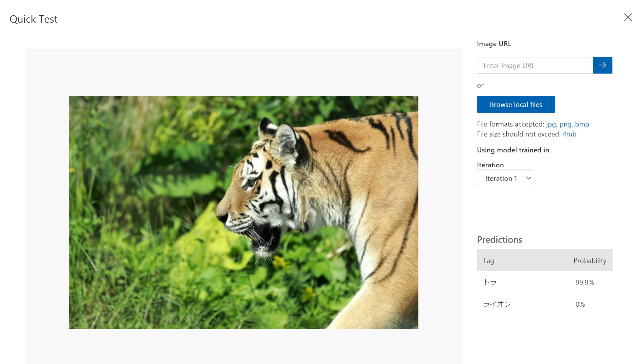Select the ライオン prediction tag
Viewport: 641px width, 364px height.
(x=497, y=304)
